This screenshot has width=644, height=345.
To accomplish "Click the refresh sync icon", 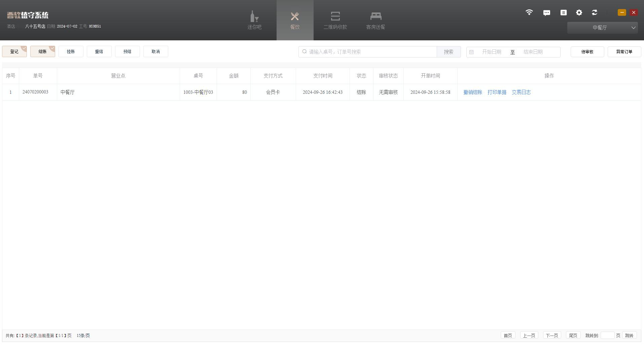I will pos(595,12).
